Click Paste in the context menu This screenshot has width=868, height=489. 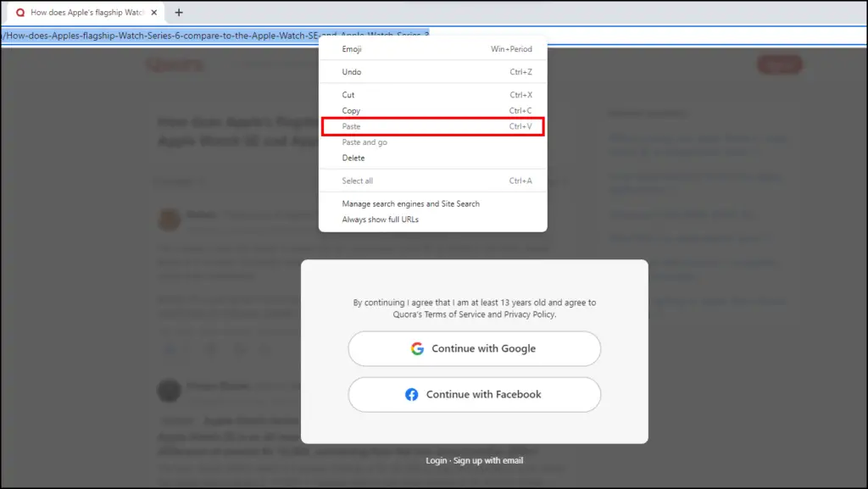pyautogui.click(x=433, y=126)
